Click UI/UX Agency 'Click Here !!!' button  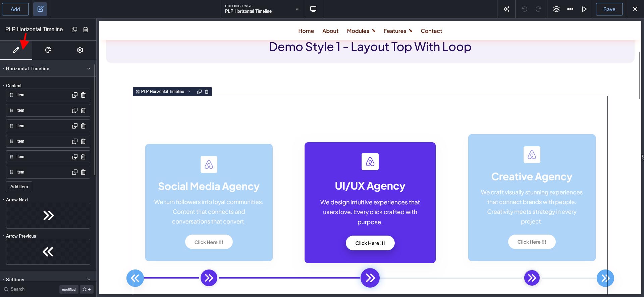click(x=370, y=243)
